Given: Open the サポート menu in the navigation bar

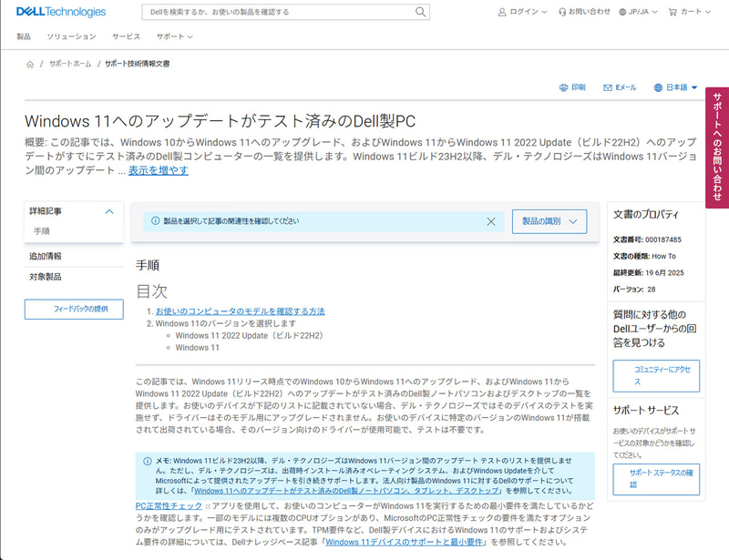Looking at the screenshot, I should 169,37.
